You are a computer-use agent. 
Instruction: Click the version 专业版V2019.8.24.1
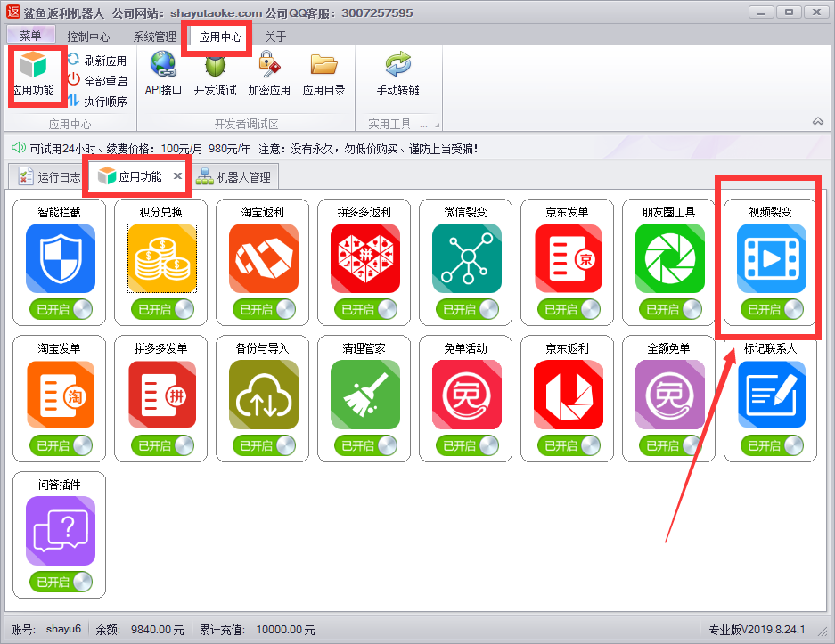[x=757, y=630]
